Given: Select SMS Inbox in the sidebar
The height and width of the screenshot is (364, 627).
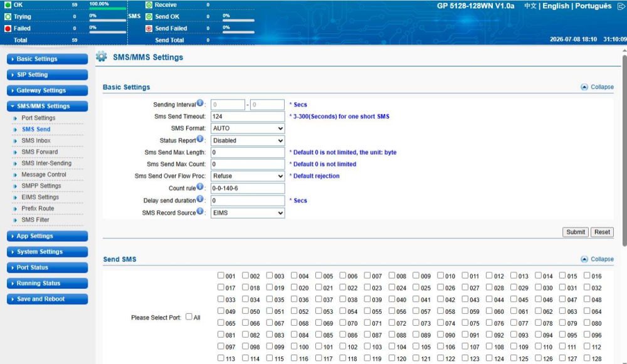Looking at the screenshot, I should (36, 140).
